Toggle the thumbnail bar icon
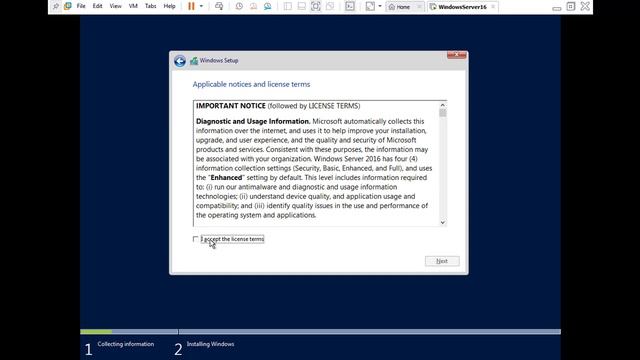640x360 pixels. [x=302, y=6]
